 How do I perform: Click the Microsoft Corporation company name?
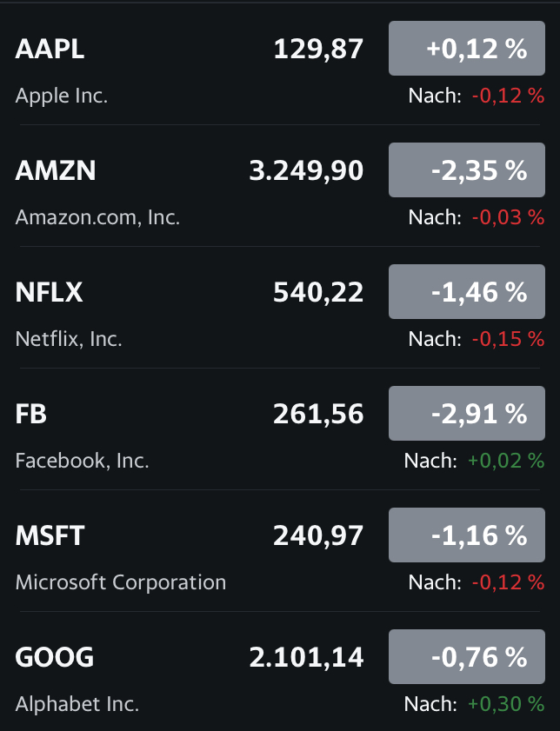click(x=120, y=582)
